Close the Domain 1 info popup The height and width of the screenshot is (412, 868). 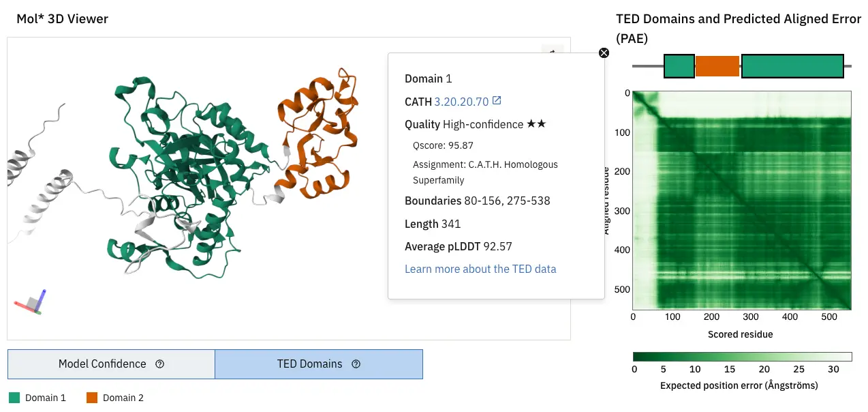click(604, 53)
